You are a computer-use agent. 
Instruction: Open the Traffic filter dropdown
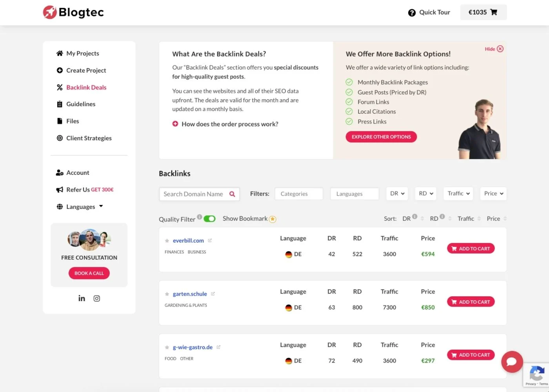[458, 194]
